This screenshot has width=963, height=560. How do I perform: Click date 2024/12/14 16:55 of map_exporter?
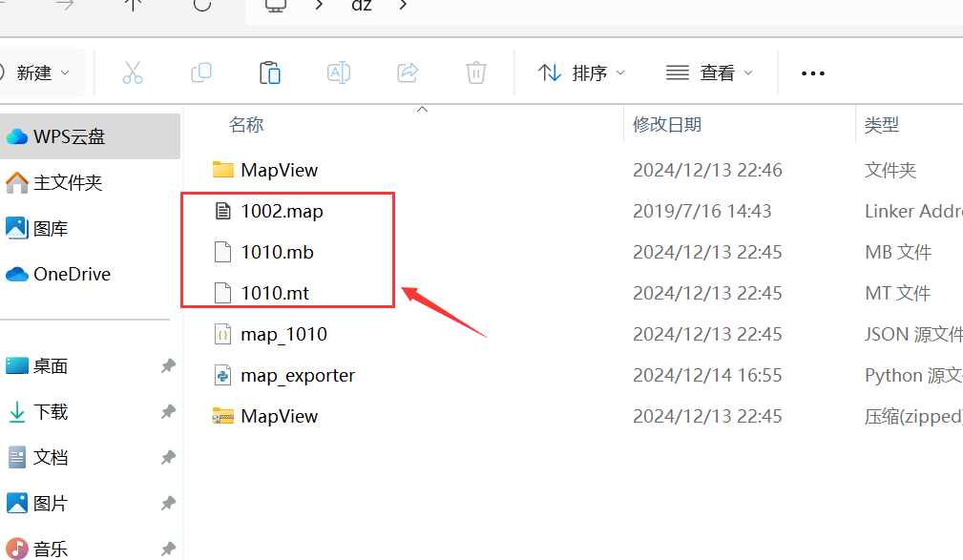tap(707, 375)
